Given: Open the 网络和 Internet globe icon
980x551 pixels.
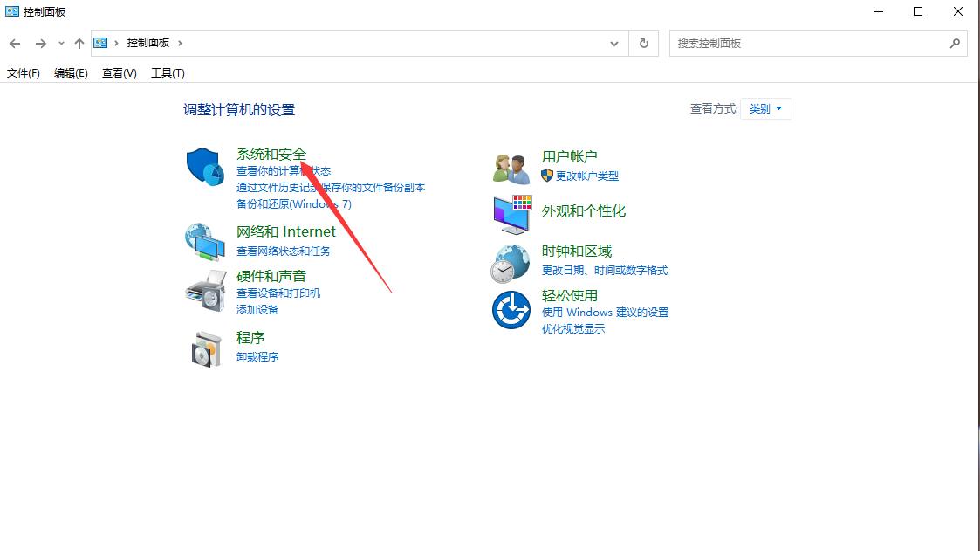Looking at the screenshot, I should pos(205,241).
